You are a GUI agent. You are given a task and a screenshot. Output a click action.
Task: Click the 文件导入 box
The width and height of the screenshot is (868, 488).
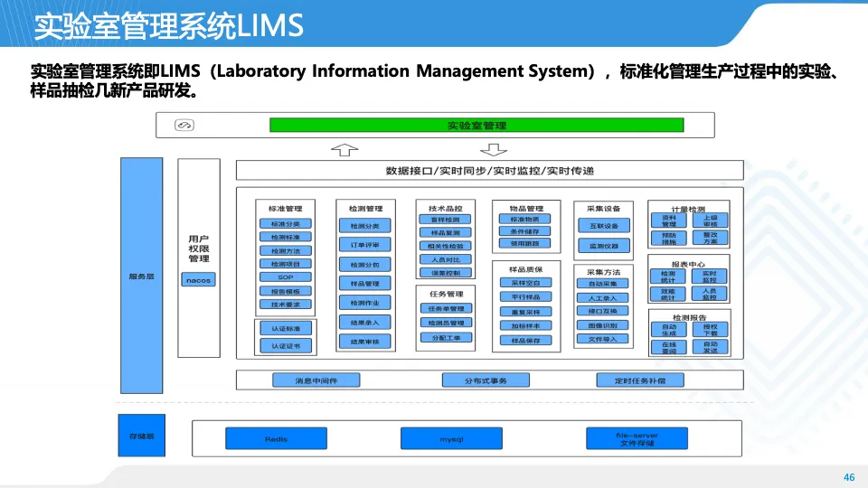point(602,339)
